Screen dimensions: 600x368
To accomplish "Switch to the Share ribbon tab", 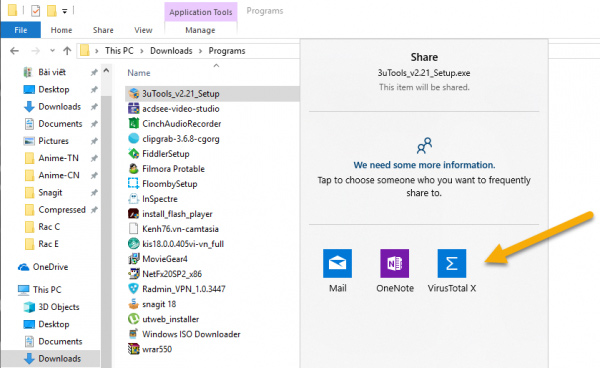I will [103, 30].
